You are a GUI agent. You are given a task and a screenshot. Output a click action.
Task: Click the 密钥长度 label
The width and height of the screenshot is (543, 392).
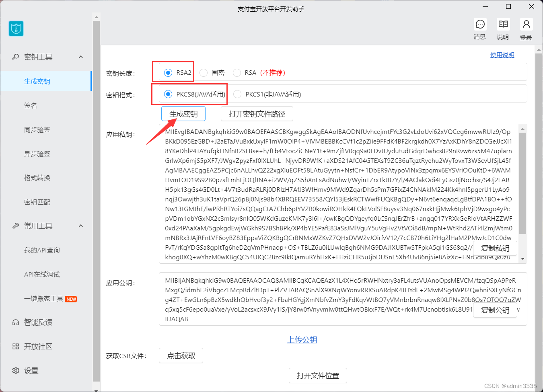click(121, 73)
